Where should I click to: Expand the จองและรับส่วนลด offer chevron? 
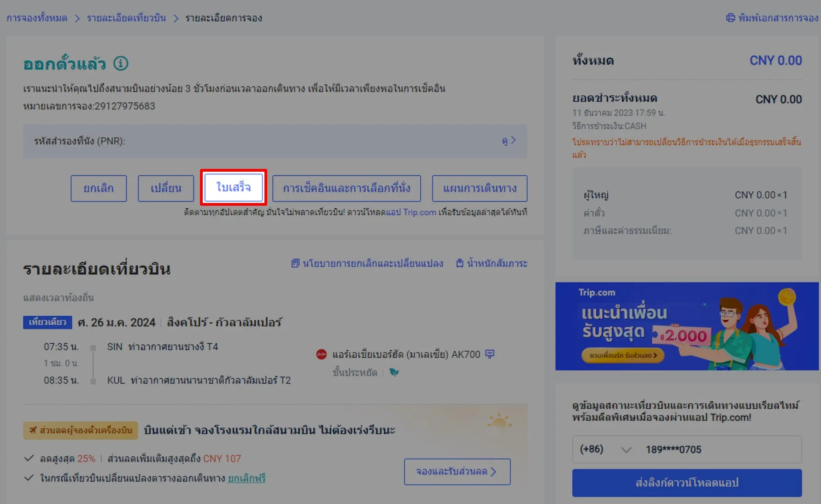[x=495, y=472]
